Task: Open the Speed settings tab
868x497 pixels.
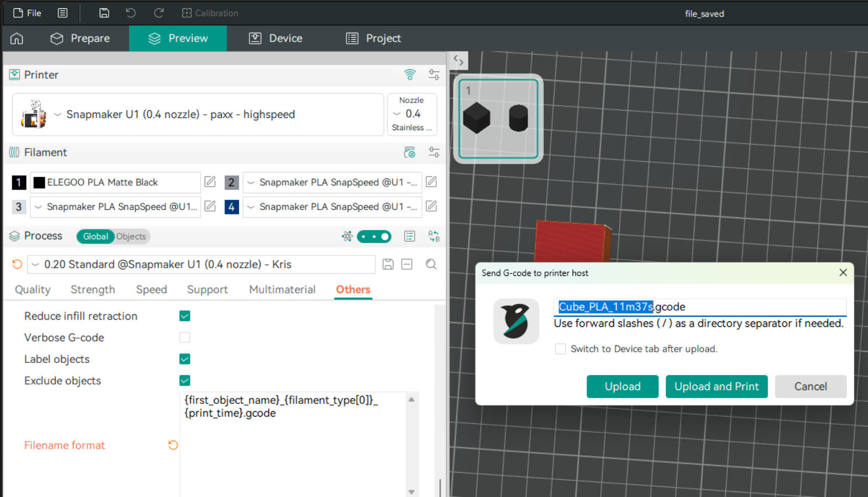Action: (x=151, y=289)
